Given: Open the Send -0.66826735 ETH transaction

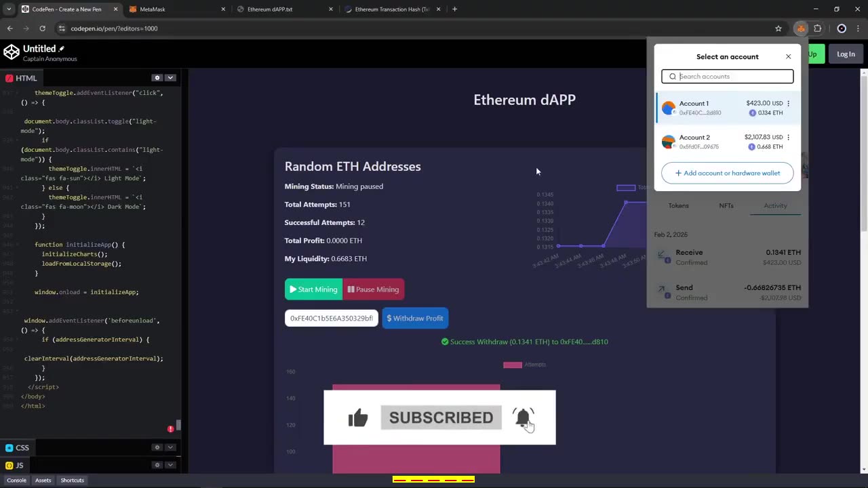Looking at the screenshot, I should 728,292.
